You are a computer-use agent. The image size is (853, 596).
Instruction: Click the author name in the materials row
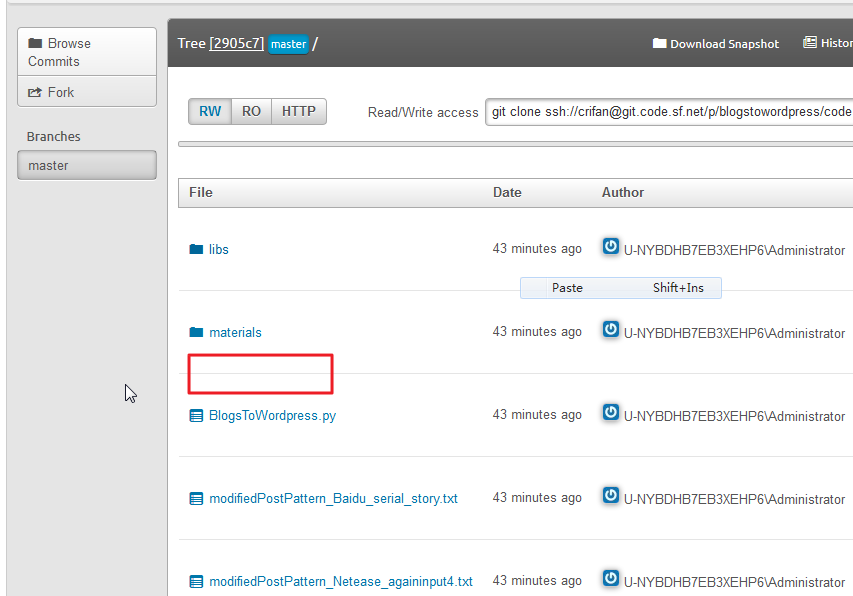734,333
